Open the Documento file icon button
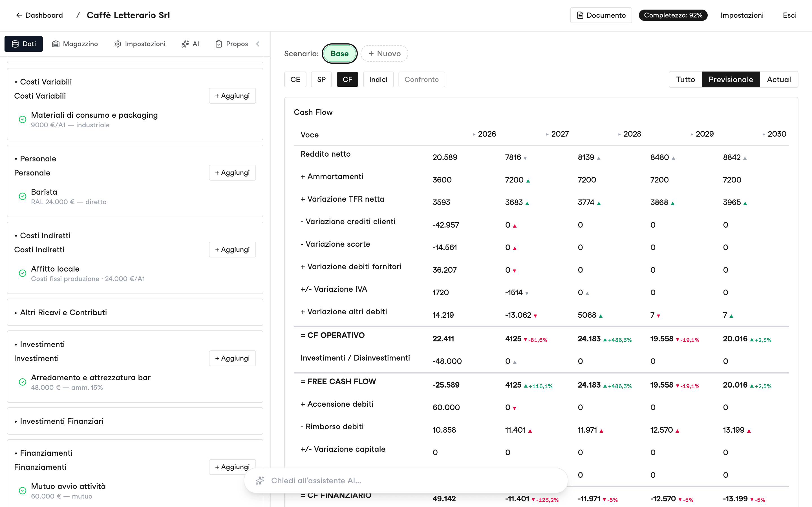The image size is (812, 507). coord(580,15)
